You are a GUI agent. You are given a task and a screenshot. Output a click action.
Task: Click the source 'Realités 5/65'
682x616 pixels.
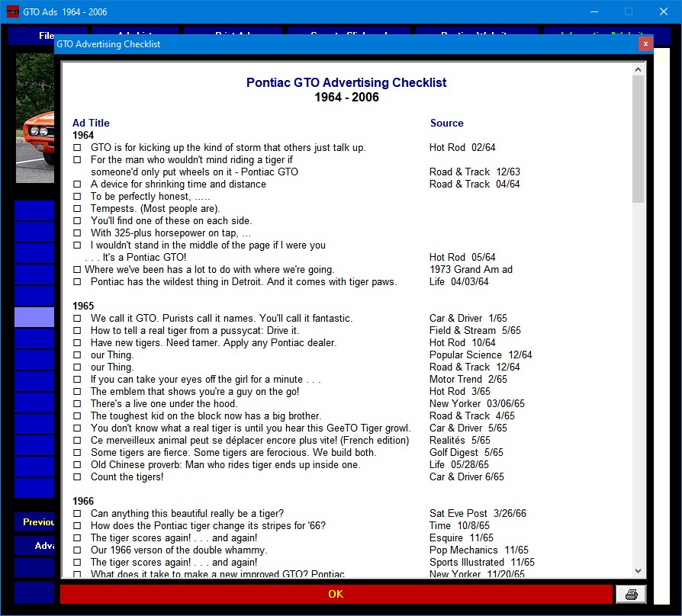pos(460,441)
